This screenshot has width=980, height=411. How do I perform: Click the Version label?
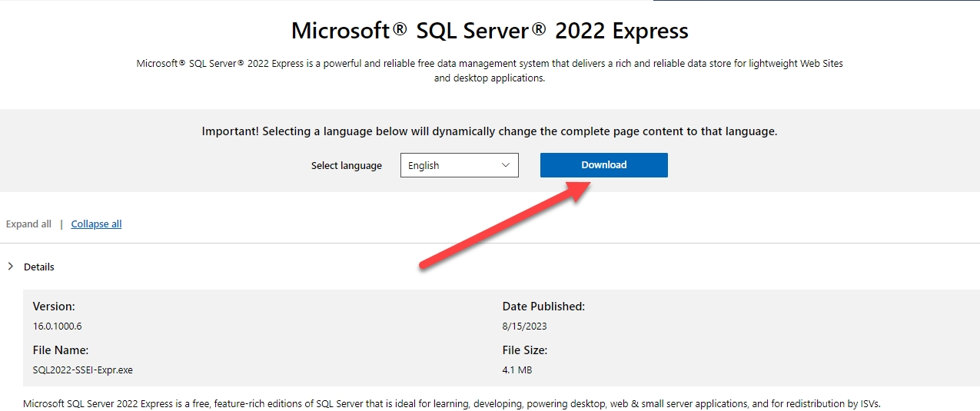pyautogui.click(x=54, y=307)
